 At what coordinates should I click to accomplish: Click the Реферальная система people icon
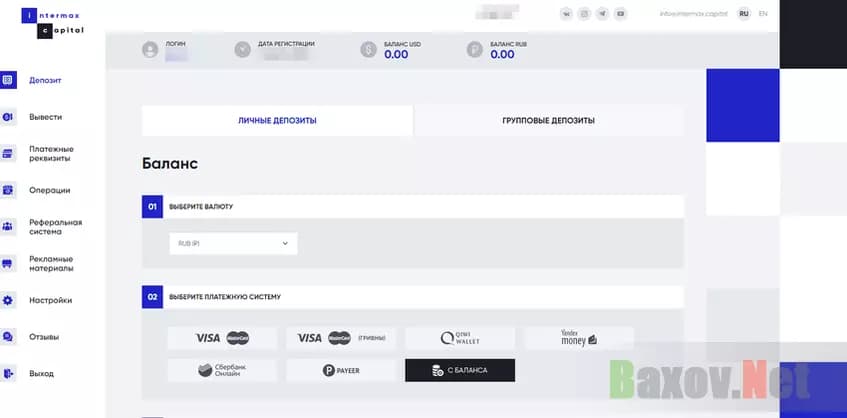click(8, 227)
